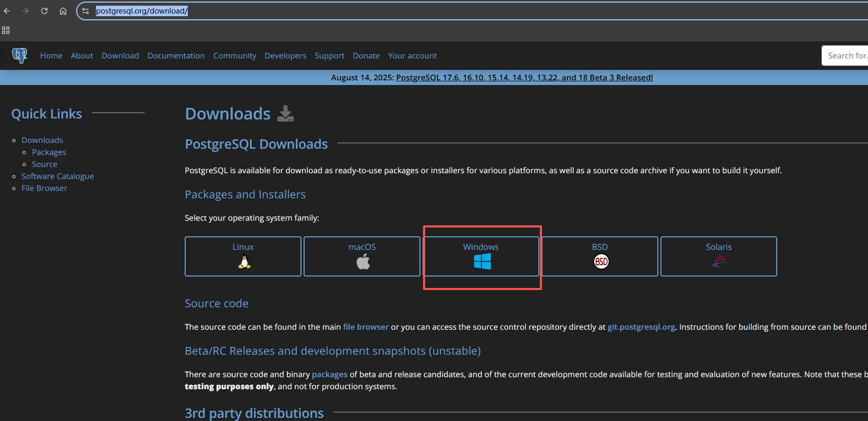The image size is (868, 421).
Task: Click the PostgreSQL elephant logo
Action: pyautogui.click(x=20, y=55)
